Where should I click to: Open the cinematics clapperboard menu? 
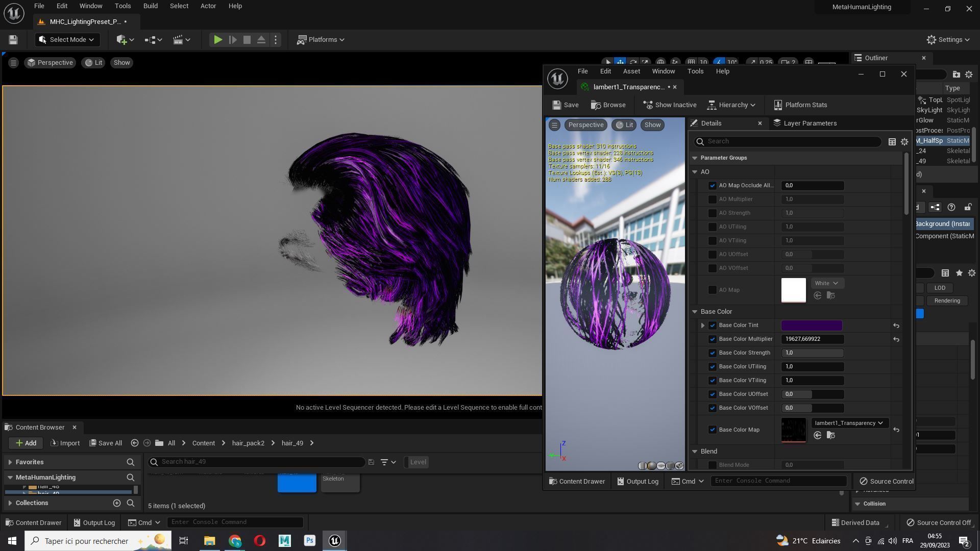178,40
